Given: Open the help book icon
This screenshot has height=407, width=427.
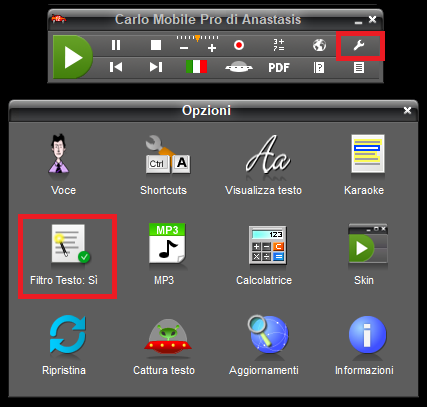Looking at the screenshot, I should (x=319, y=68).
